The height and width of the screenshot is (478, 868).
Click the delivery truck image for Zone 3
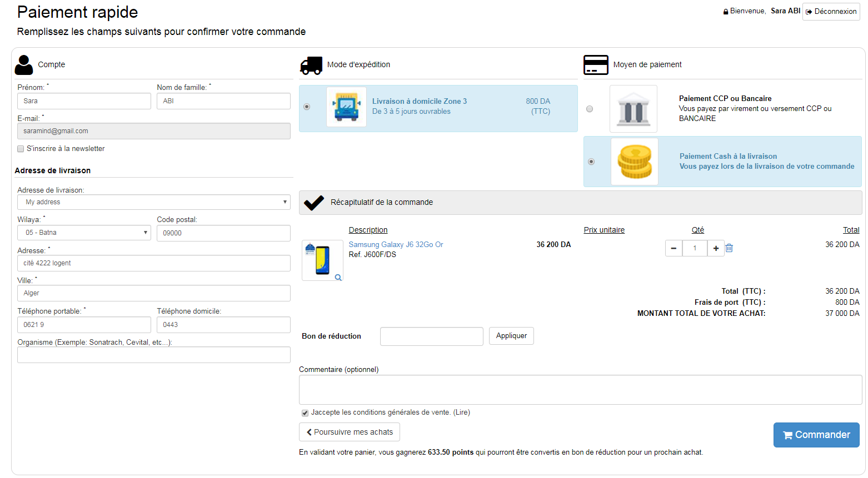(346, 107)
